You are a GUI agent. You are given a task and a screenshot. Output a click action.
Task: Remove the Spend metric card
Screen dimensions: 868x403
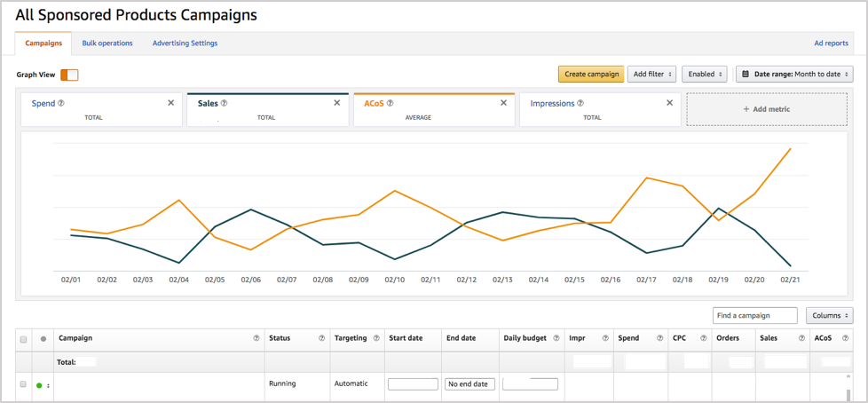(x=171, y=103)
